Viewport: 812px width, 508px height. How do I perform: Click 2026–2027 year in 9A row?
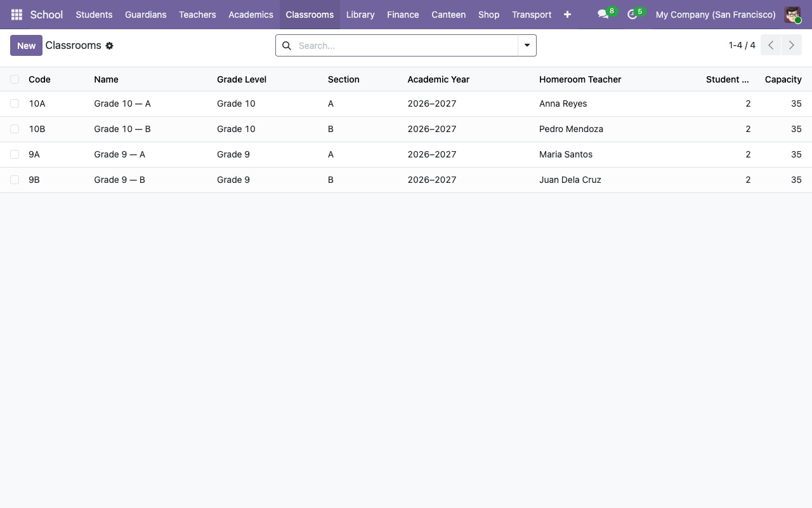coord(432,154)
